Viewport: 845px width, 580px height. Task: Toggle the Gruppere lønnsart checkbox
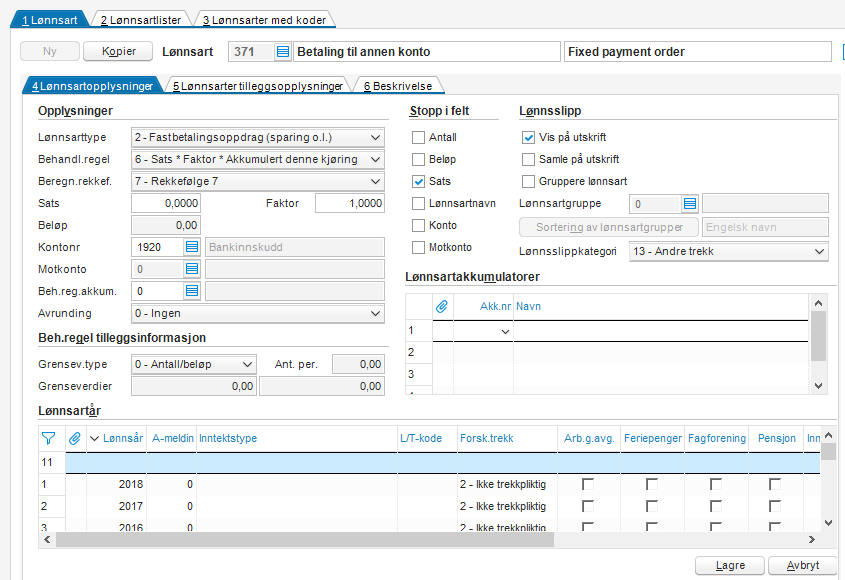point(529,182)
